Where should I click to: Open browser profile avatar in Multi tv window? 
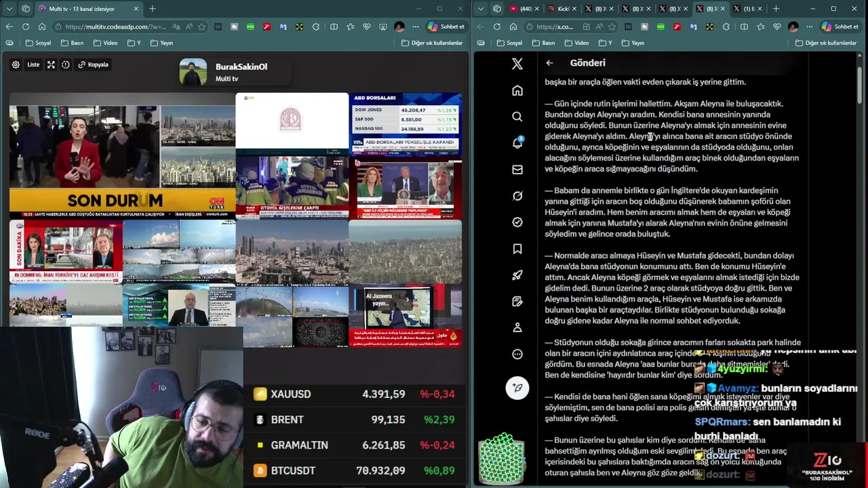click(399, 26)
